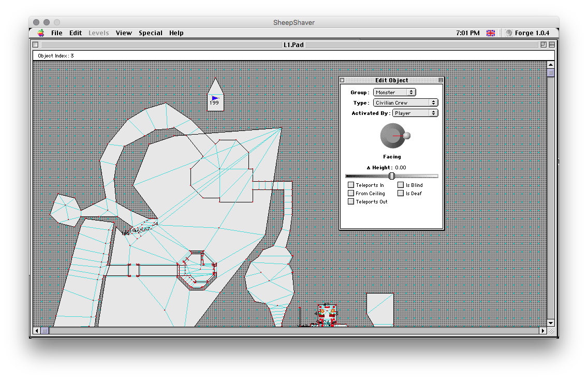
Task: Open the Forge 1.0.4 application menu
Action: 527,33
